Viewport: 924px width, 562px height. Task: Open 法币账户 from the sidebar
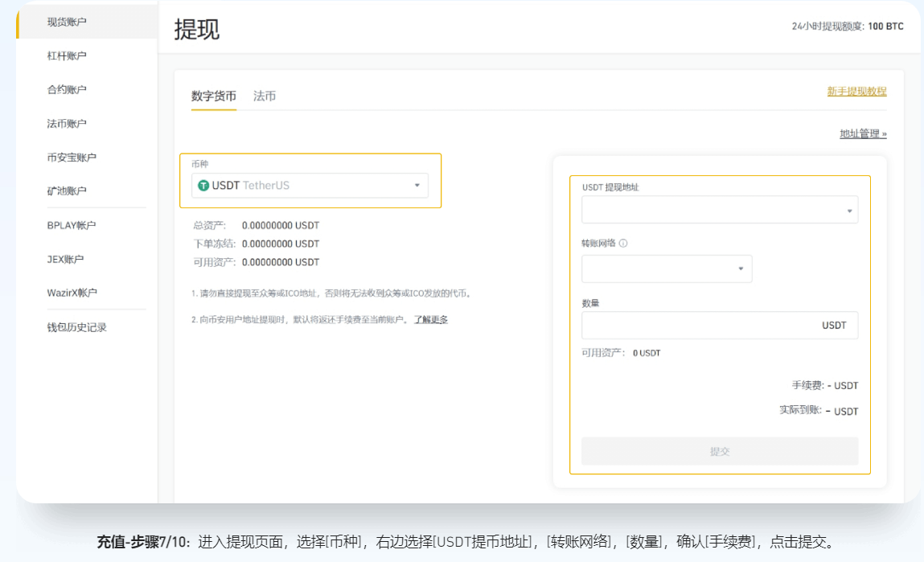[67, 123]
